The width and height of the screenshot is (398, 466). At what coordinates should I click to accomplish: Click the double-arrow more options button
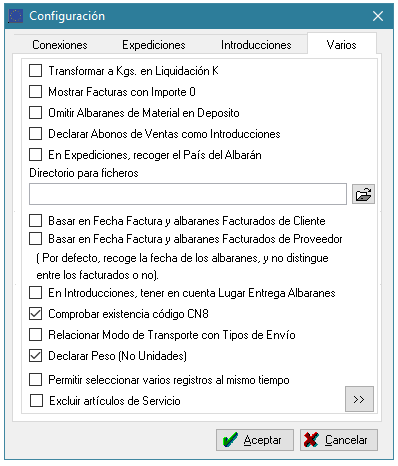(x=359, y=399)
